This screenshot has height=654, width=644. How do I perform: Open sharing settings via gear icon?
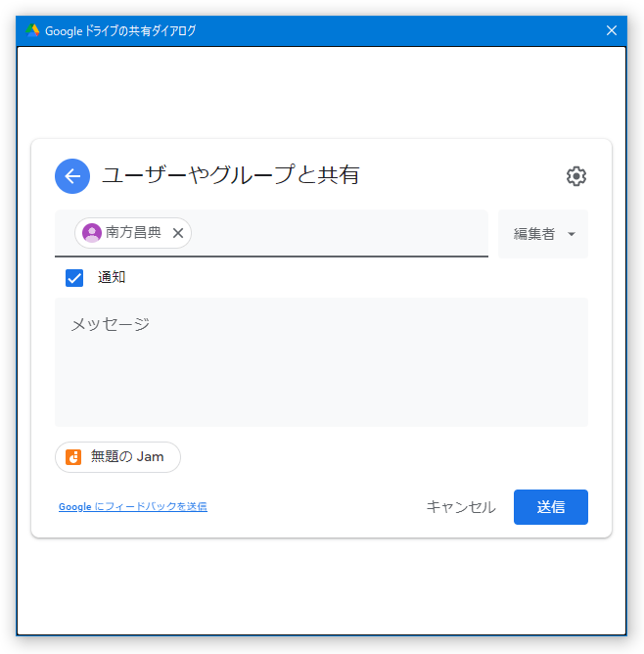tap(576, 176)
